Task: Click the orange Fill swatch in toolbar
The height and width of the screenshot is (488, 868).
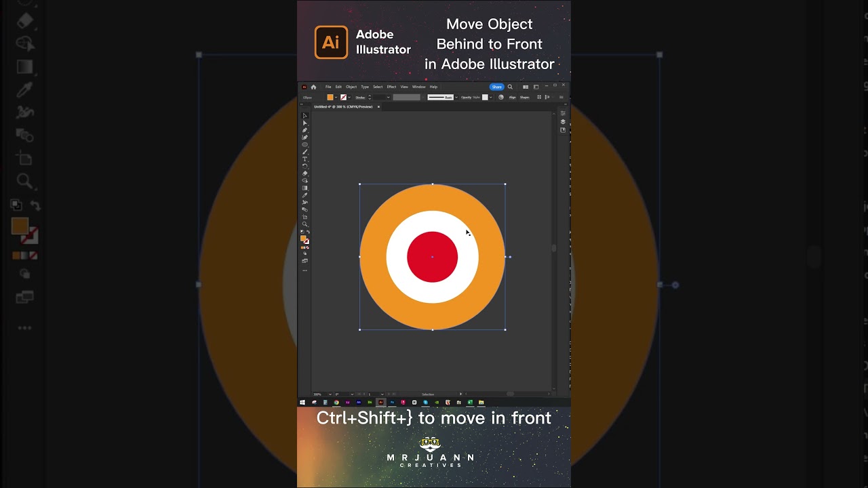Action: click(303, 238)
